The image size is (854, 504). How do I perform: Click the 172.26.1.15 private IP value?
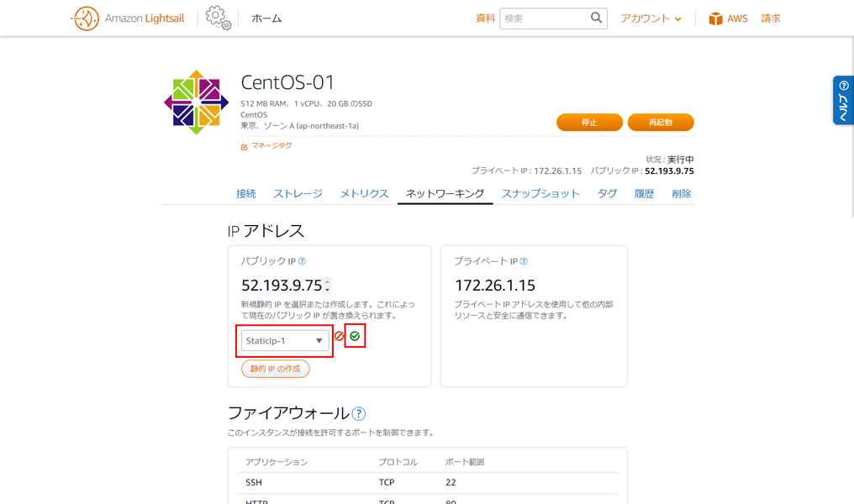click(495, 286)
